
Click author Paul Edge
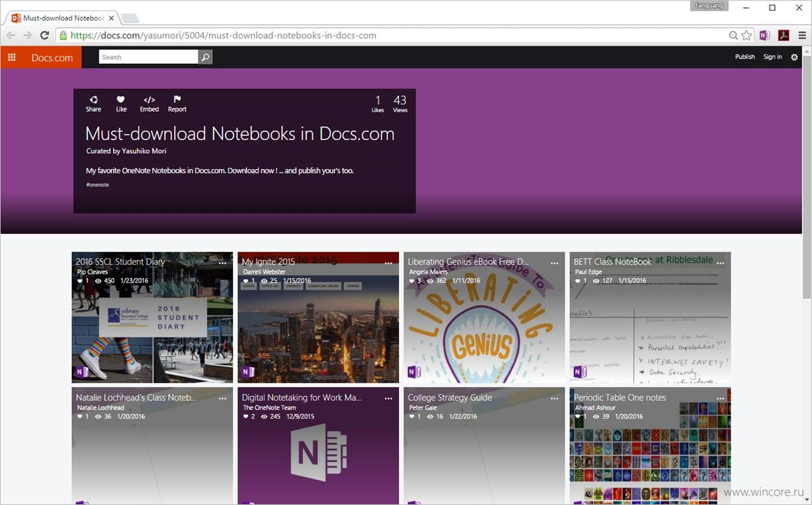589,271
